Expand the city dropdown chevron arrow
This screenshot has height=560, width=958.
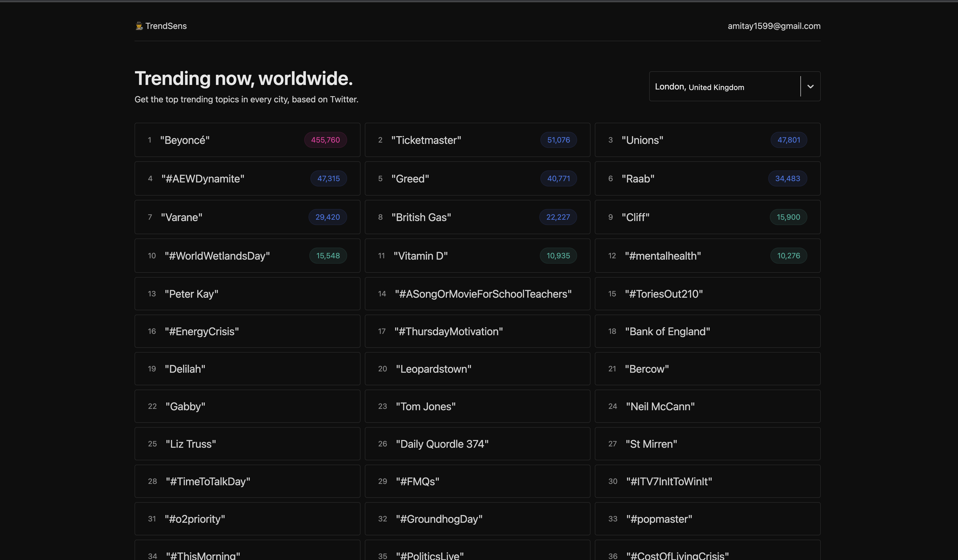coord(811,86)
